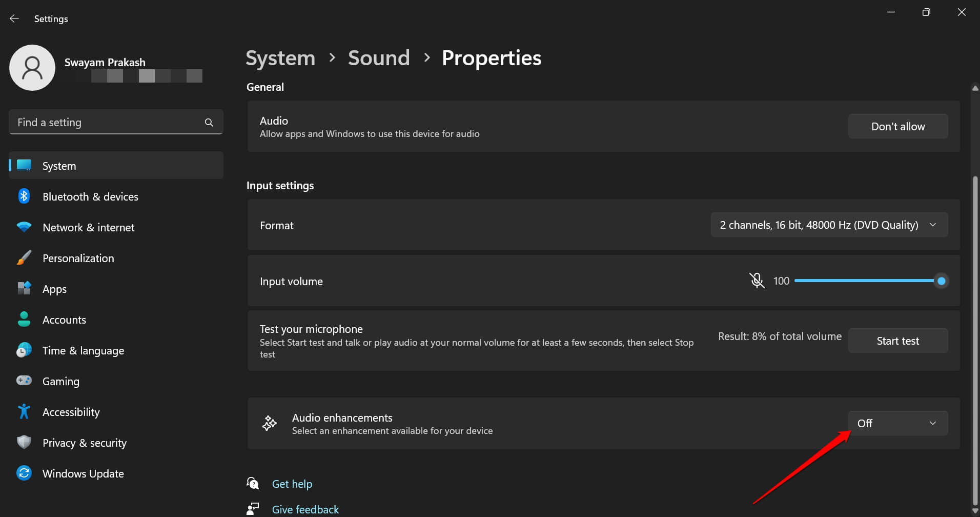Open Windows Update
980x517 pixels.
pyautogui.click(x=83, y=473)
